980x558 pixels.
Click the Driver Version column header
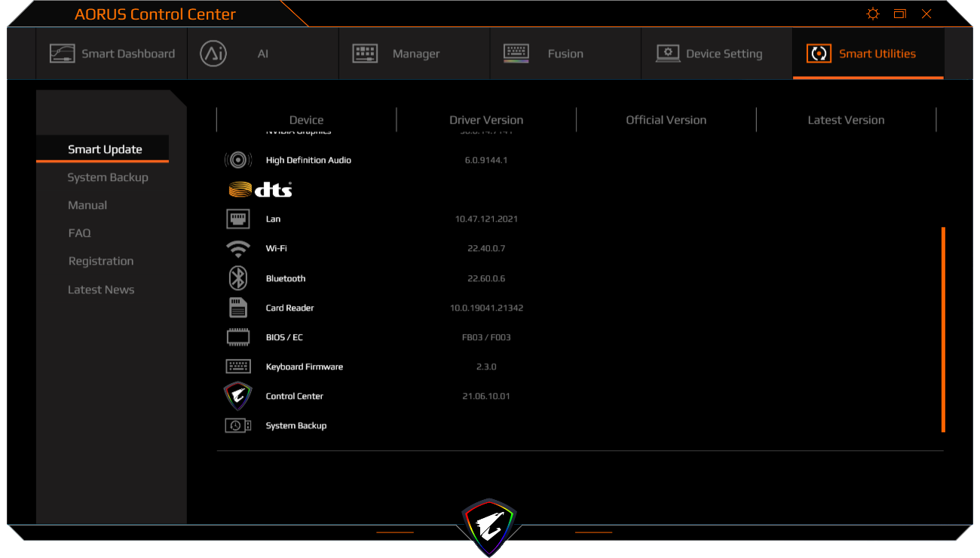coord(486,120)
